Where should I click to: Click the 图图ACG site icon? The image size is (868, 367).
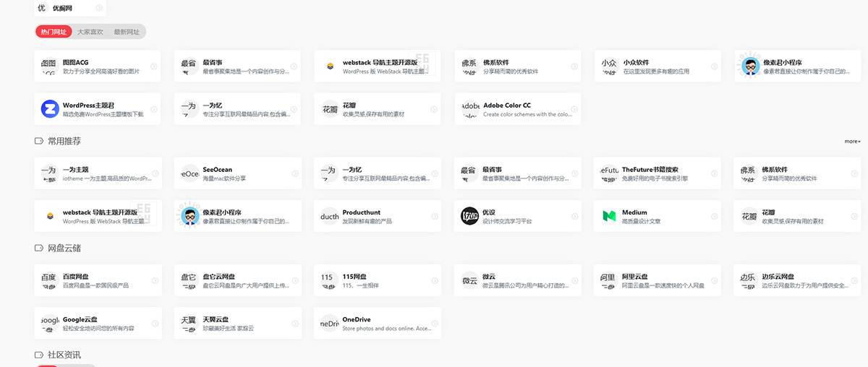pyautogui.click(x=49, y=67)
